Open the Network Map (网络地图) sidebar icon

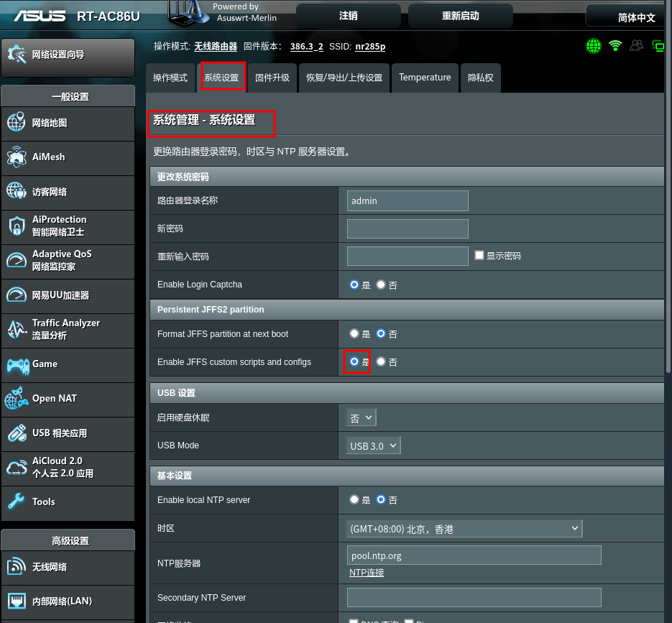tap(17, 123)
